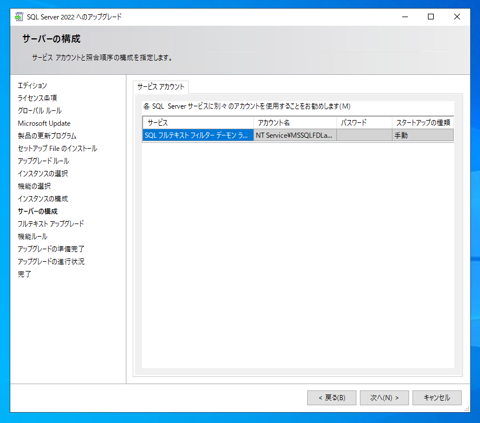Select the インスタンスの構成 step

point(43,199)
